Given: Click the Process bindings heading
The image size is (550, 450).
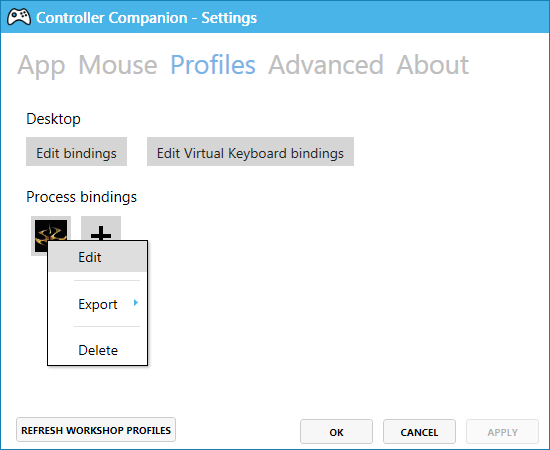Looking at the screenshot, I should pos(81,197).
